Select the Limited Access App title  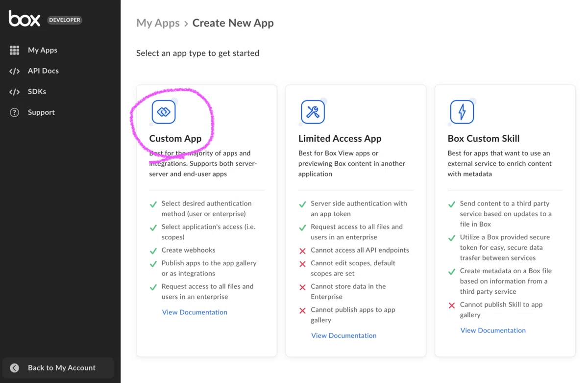pos(340,138)
